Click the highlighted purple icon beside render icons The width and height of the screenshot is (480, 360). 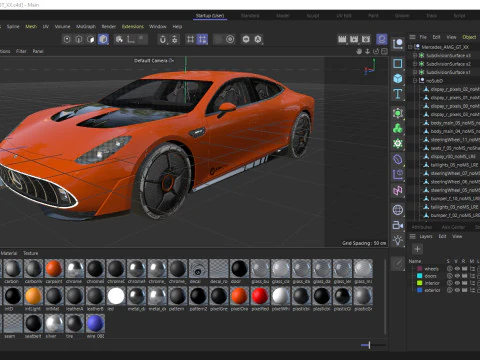pyautogui.click(x=382, y=39)
